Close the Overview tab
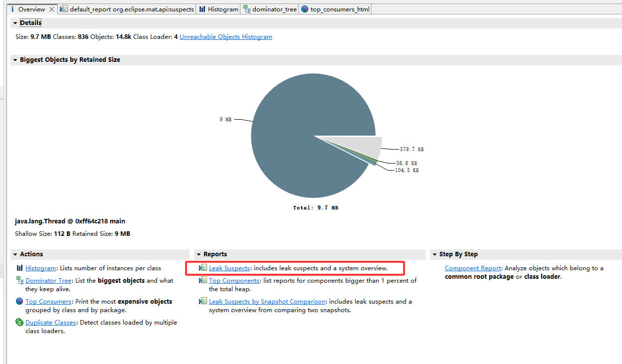 [52, 9]
